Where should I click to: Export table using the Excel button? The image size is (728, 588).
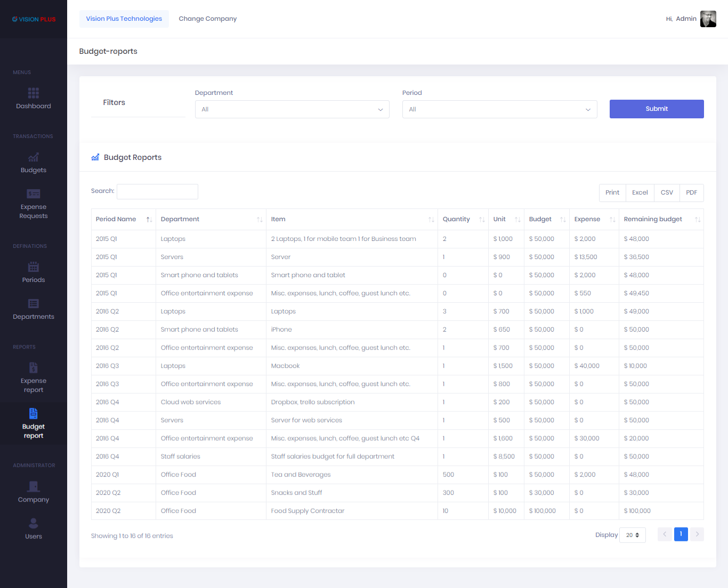[640, 193]
